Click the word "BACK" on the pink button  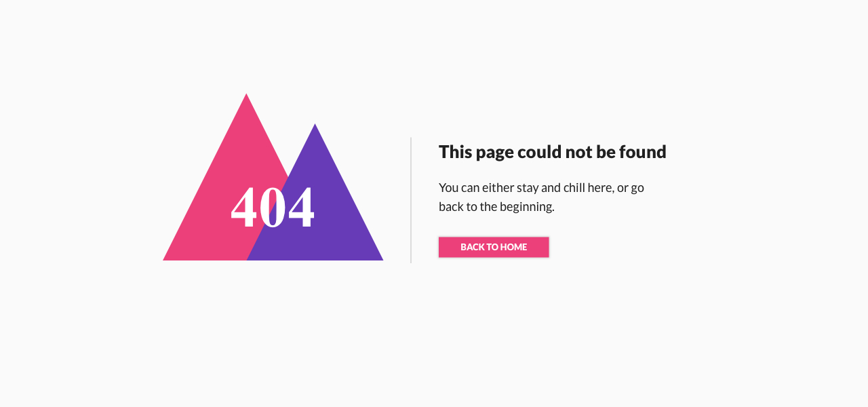point(473,247)
